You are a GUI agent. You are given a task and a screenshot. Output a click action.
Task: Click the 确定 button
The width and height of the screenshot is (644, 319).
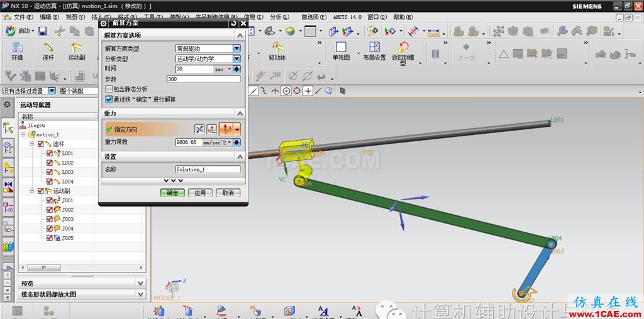[172, 193]
